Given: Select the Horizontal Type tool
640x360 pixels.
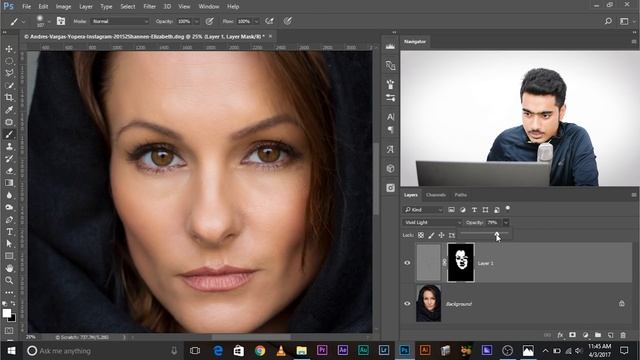Looking at the screenshot, I should coord(9,232).
